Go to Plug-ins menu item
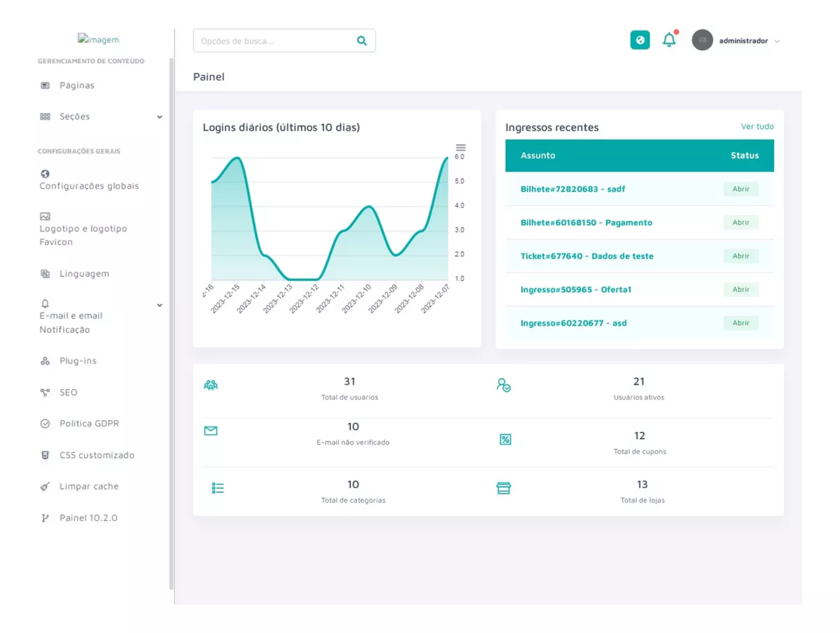Screen dimensions: 840x633 click(78, 361)
